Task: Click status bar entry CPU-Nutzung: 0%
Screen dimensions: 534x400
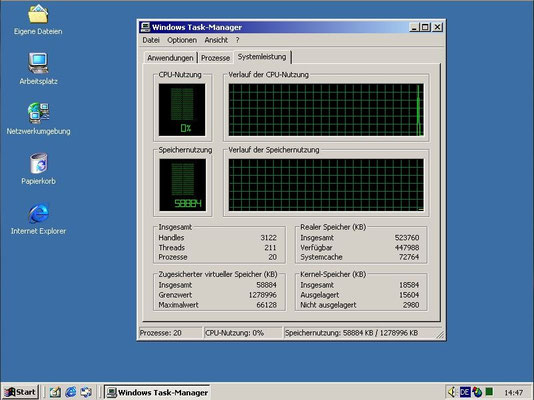Action: 243,333
